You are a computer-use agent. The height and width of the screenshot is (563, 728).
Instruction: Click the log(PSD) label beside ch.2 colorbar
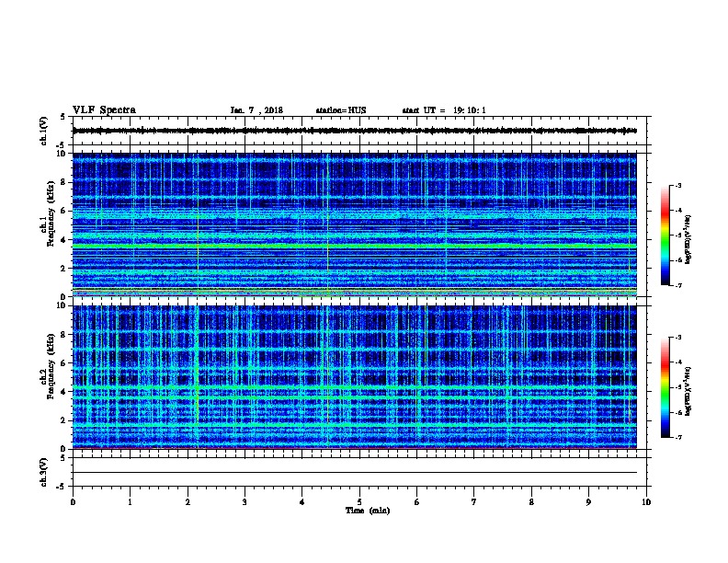(688, 391)
